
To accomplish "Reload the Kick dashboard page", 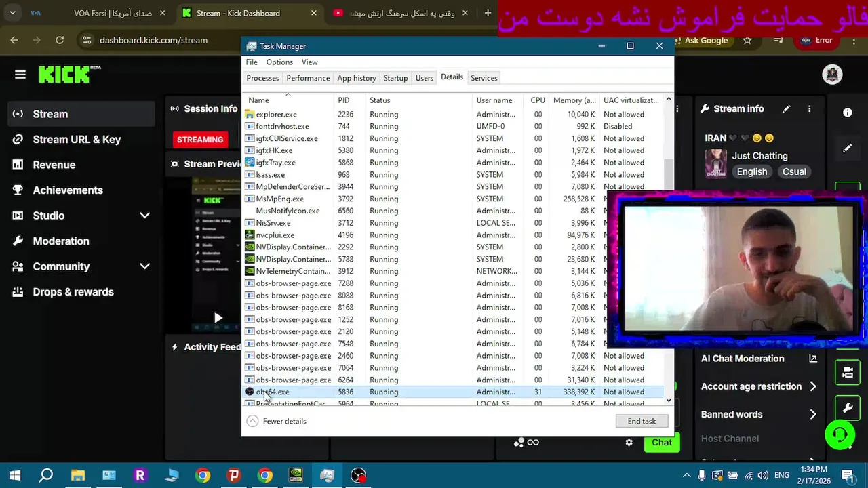I will click(60, 40).
